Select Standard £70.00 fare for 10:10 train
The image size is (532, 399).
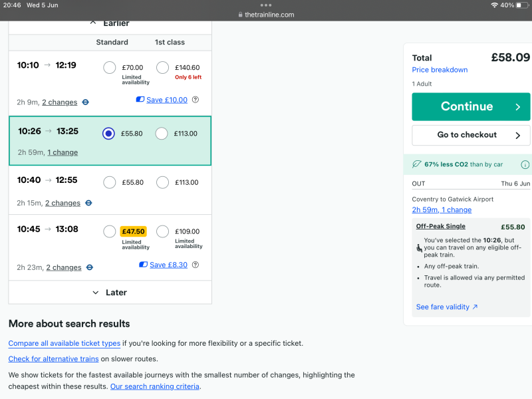coord(110,68)
